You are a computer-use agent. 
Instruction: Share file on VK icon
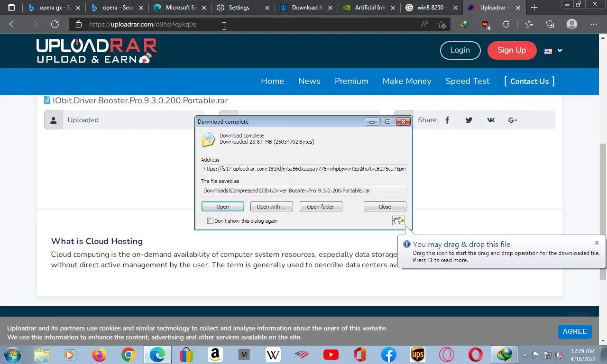pos(491,120)
